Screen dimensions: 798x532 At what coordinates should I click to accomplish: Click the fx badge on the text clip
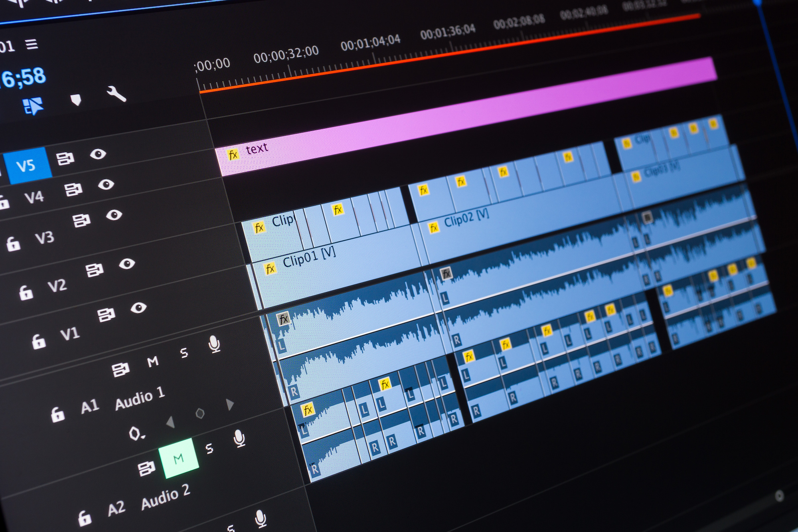click(233, 154)
